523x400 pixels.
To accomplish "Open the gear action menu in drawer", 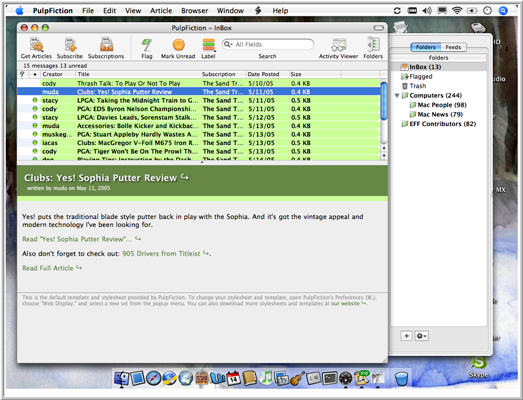I will 422,336.
